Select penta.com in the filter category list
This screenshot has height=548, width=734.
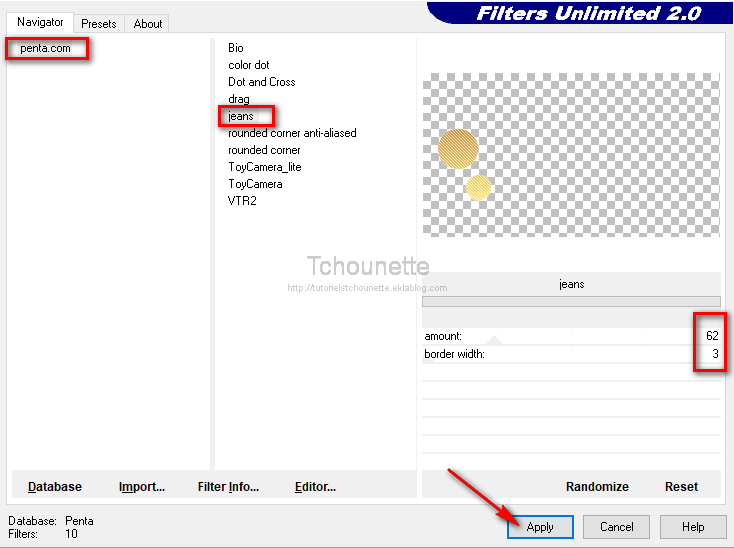click(46, 48)
